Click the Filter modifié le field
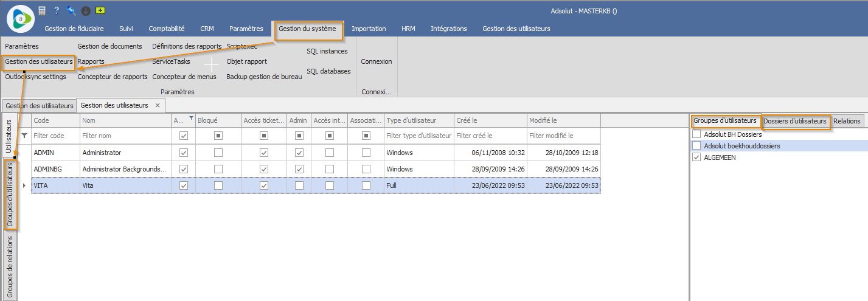The width and height of the screenshot is (868, 301). [x=564, y=136]
